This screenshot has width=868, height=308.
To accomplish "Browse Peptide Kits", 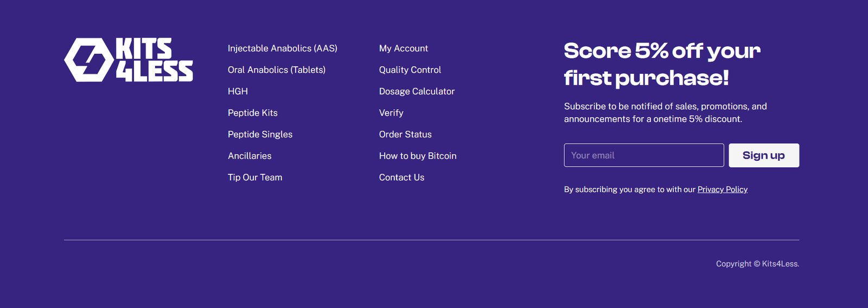I will (252, 113).
